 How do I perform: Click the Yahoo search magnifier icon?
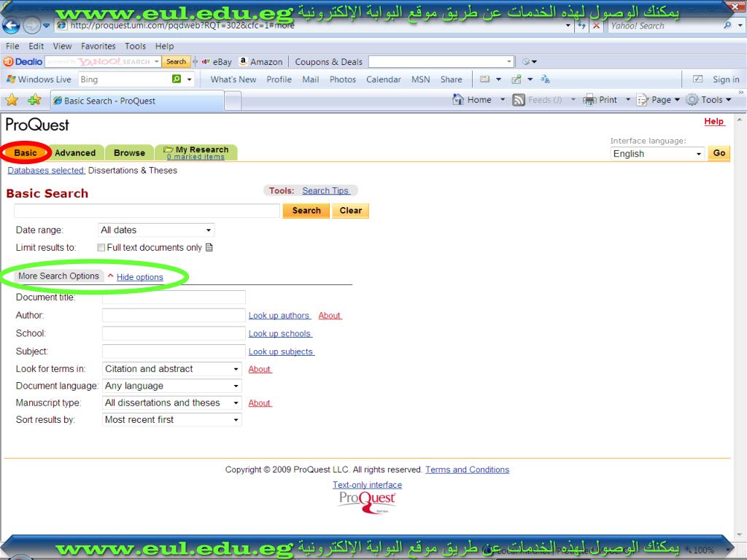click(x=727, y=26)
